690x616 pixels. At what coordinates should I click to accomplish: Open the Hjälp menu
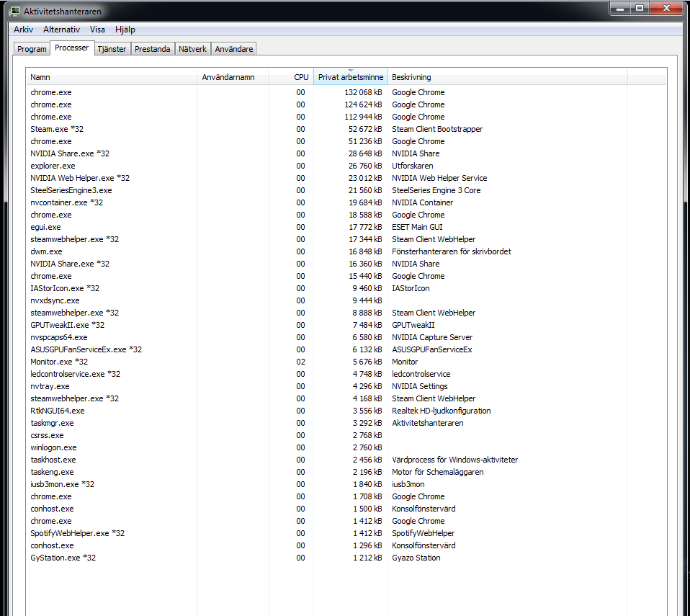[x=125, y=30]
